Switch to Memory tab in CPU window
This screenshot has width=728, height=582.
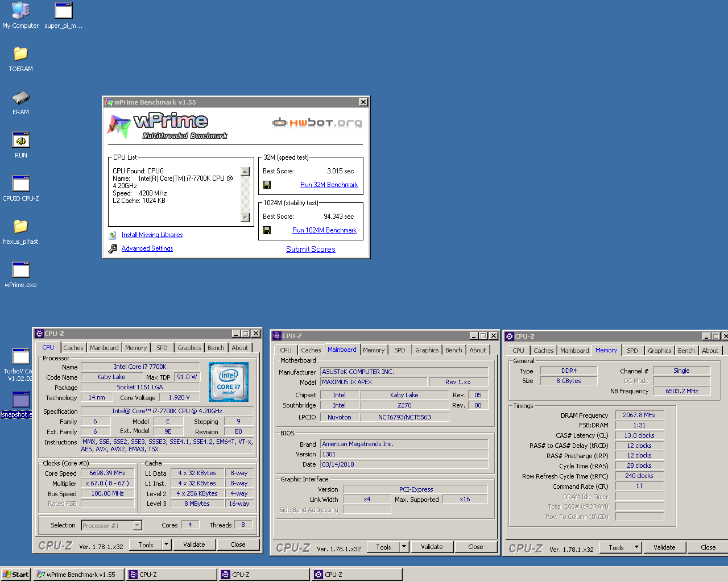pos(136,348)
